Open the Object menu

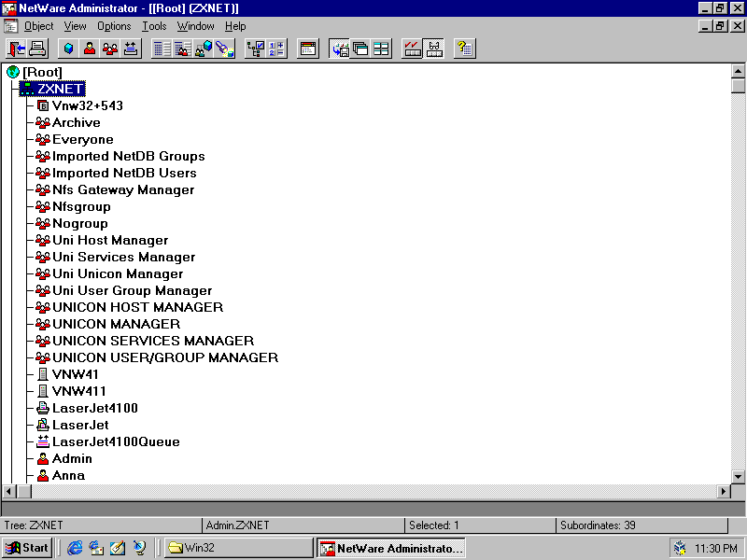pos(38,26)
